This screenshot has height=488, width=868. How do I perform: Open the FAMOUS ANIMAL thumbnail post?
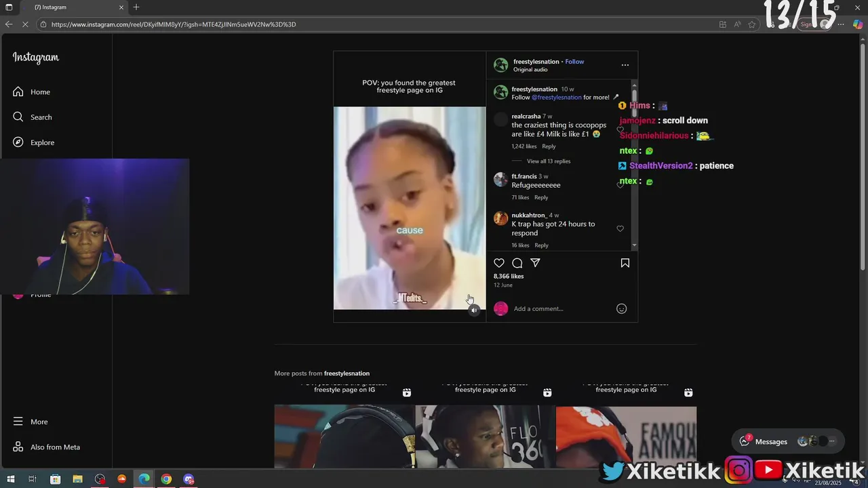(x=626, y=428)
